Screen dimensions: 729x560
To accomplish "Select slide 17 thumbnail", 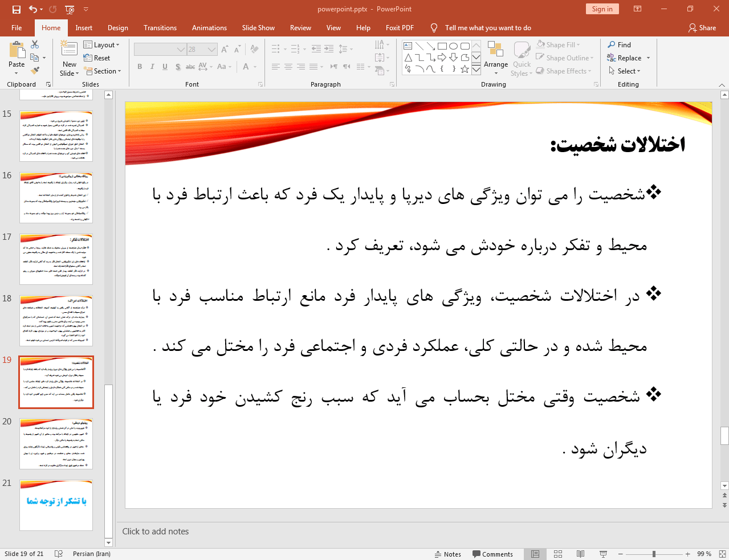I will (x=56, y=259).
